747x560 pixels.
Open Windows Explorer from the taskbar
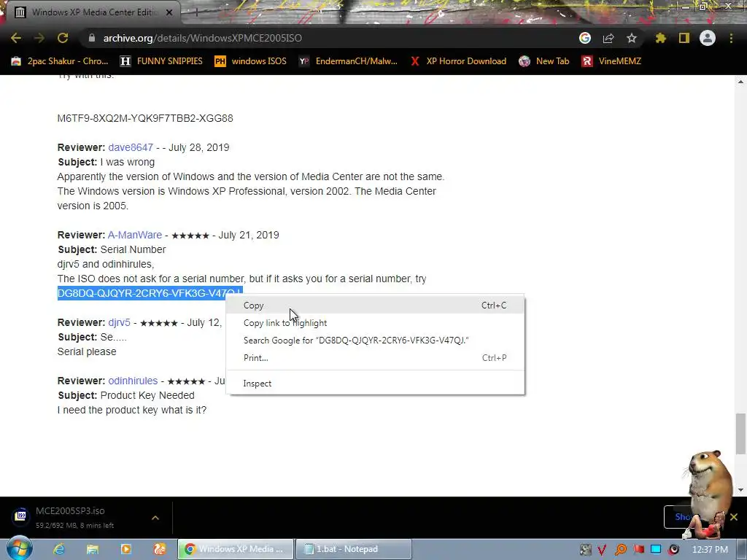click(x=93, y=549)
